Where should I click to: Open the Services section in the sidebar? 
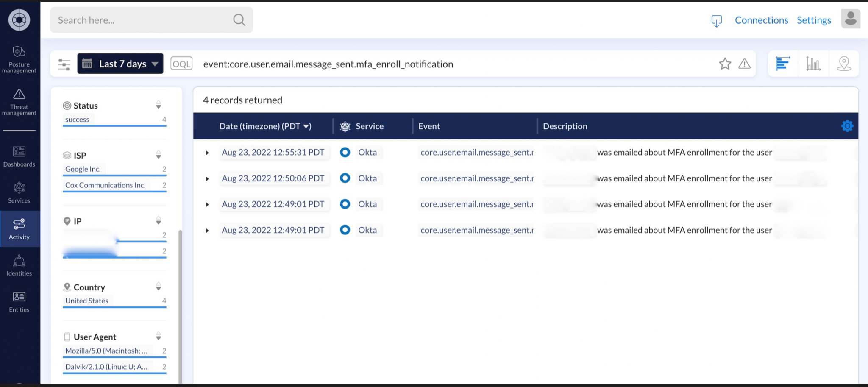coord(19,193)
